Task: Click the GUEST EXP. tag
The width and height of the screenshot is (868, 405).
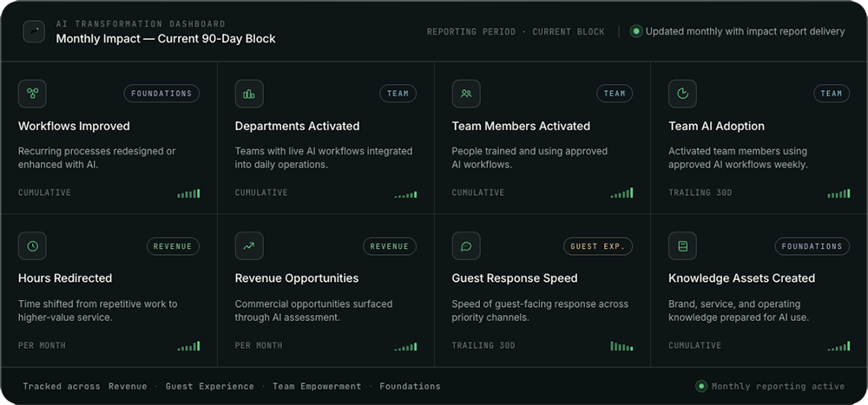Action: click(x=598, y=246)
